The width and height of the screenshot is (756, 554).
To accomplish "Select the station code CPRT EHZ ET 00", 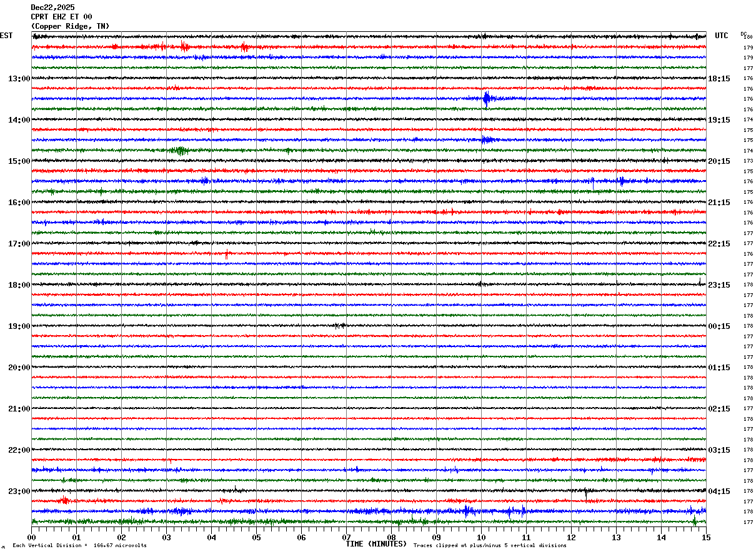I will (x=61, y=17).
